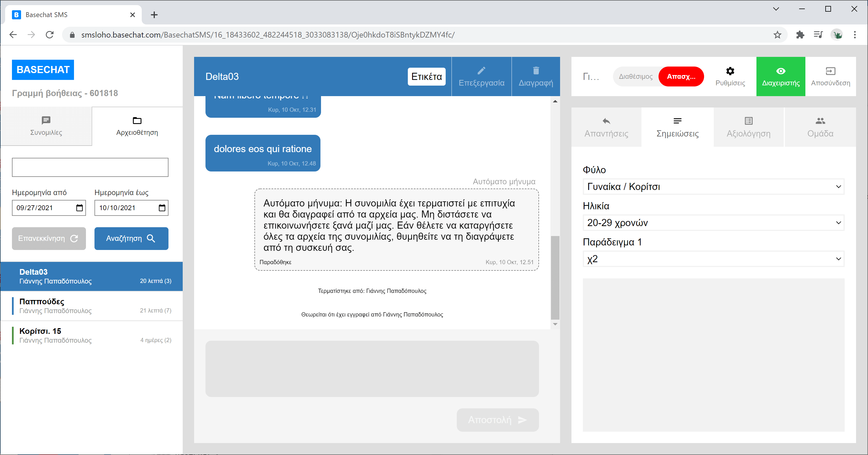Switch to the Συνομιλίες tab

coord(46,126)
